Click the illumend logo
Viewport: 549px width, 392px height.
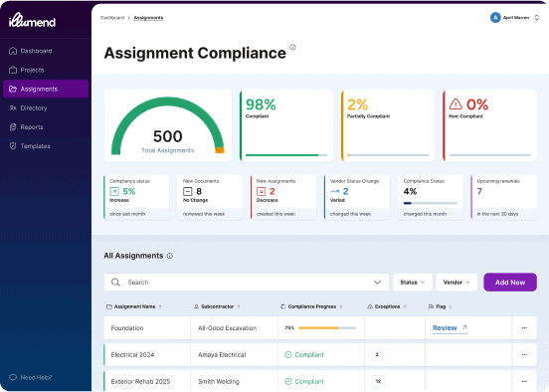tap(32, 20)
